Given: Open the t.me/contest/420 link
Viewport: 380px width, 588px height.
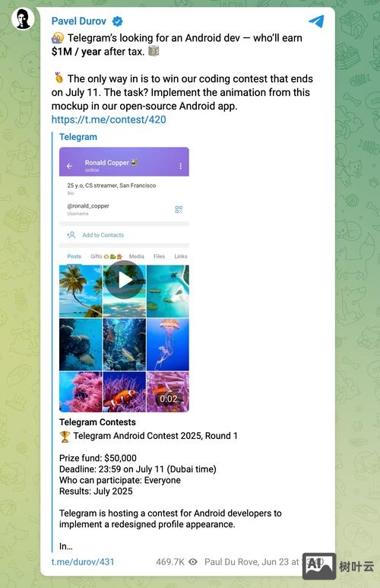Looking at the screenshot, I should coord(109,119).
